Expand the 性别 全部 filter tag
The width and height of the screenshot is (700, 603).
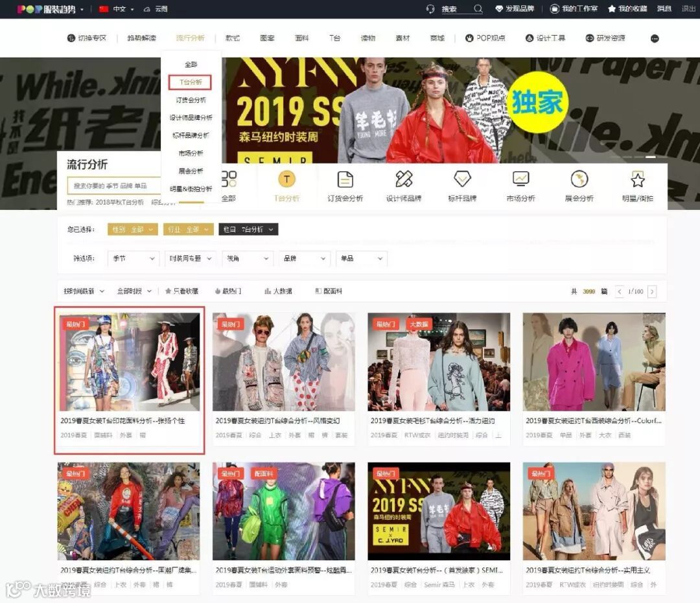133,229
